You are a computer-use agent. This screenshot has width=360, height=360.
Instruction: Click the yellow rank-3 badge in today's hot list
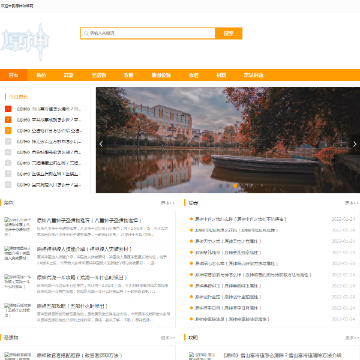tap(8, 130)
